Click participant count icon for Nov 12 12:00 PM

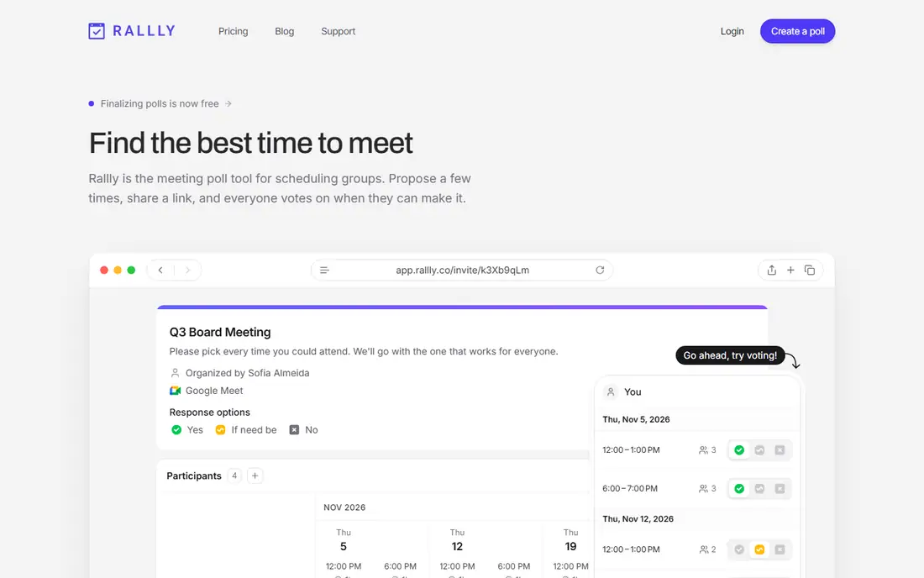coord(704,549)
